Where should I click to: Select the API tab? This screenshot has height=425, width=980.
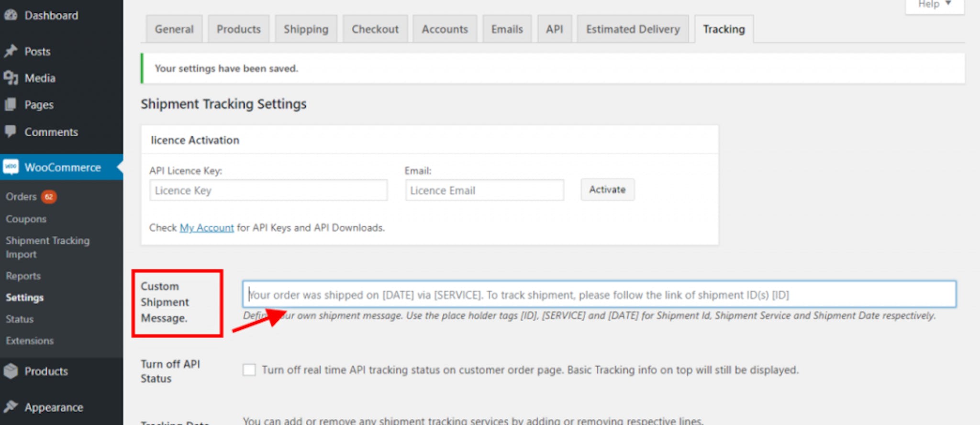click(555, 29)
